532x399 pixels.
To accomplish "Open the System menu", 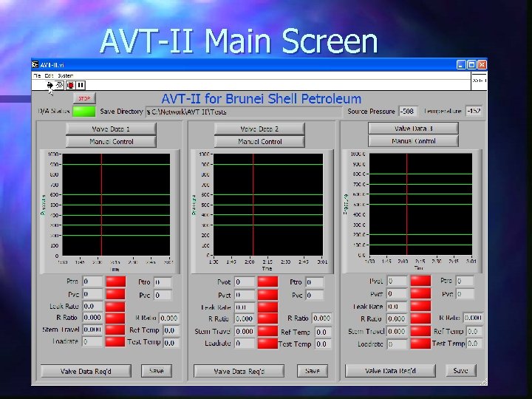I will coord(66,75).
